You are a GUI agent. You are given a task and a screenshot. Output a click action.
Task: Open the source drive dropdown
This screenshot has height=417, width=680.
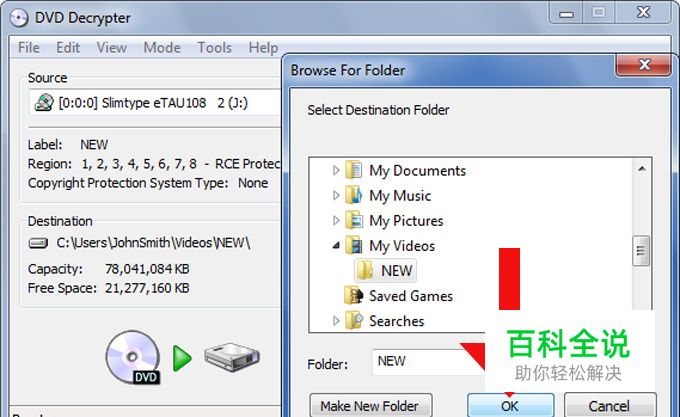(x=155, y=103)
